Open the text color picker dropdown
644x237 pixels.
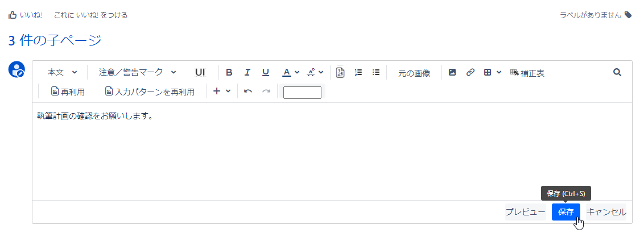tap(291, 73)
